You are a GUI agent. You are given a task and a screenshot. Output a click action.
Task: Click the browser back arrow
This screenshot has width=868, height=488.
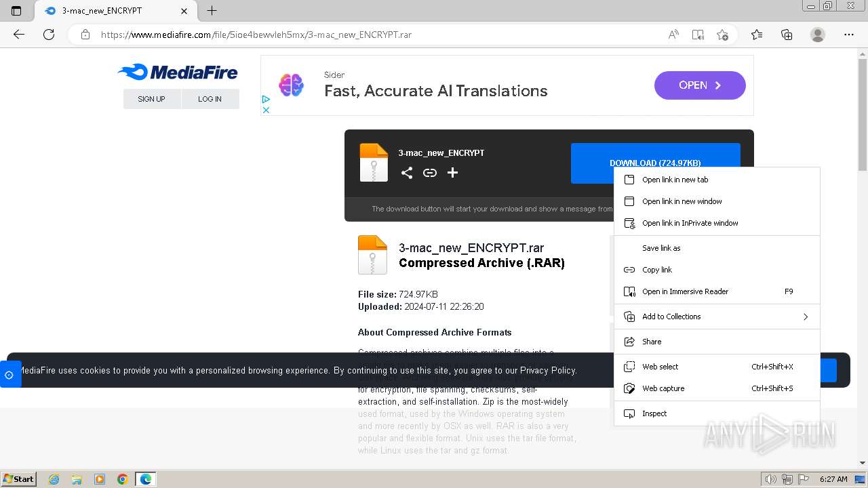pyautogui.click(x=19, y=35)
